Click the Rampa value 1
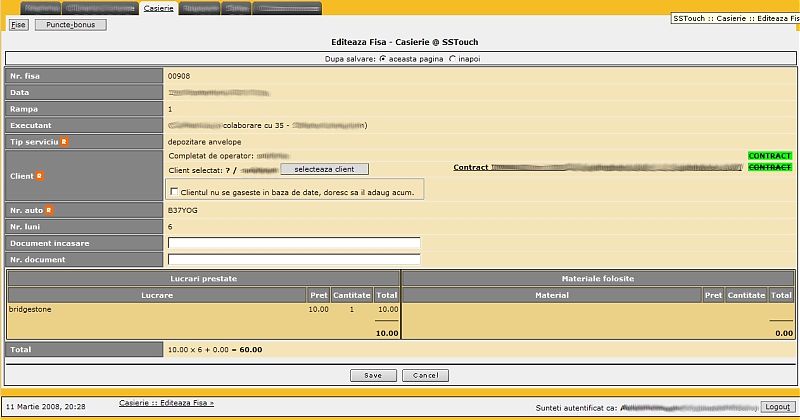The height and width of the screenshot is (420, 800). coord(170,109)
